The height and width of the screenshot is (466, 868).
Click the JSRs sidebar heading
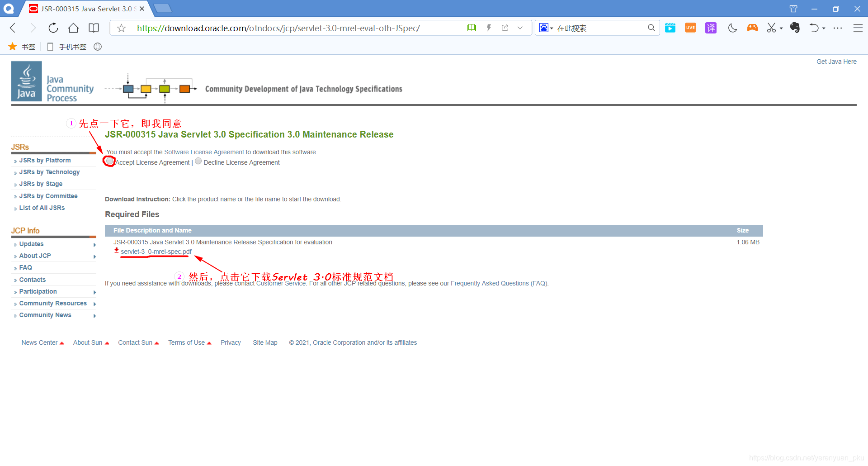(20, 147)
